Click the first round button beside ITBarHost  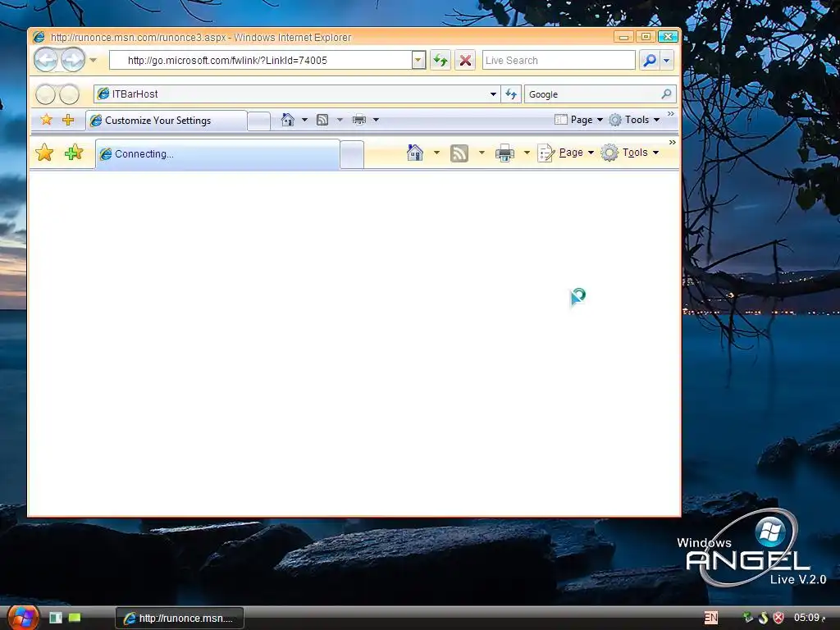[46, 94]
